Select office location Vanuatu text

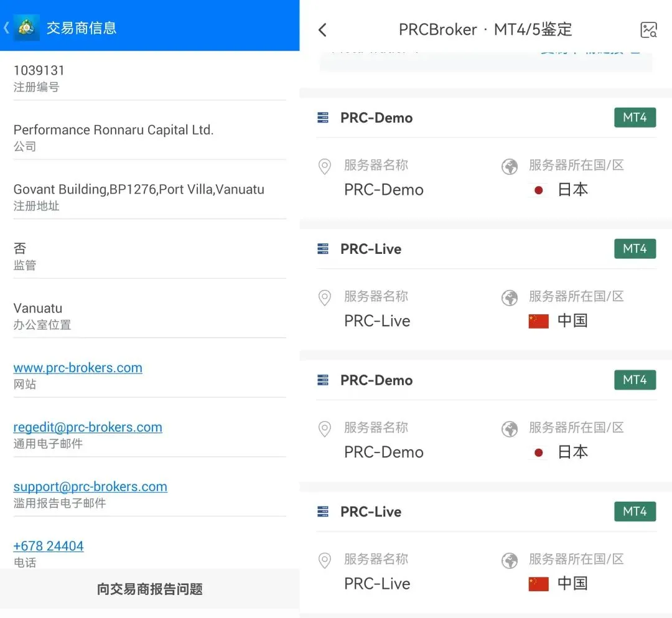[38, 308]
